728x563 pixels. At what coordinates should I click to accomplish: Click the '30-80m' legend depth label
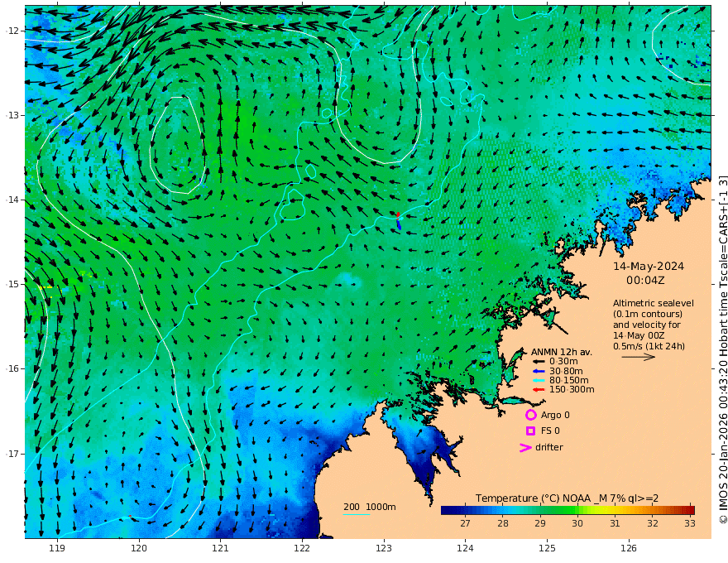tap(566, 371)
